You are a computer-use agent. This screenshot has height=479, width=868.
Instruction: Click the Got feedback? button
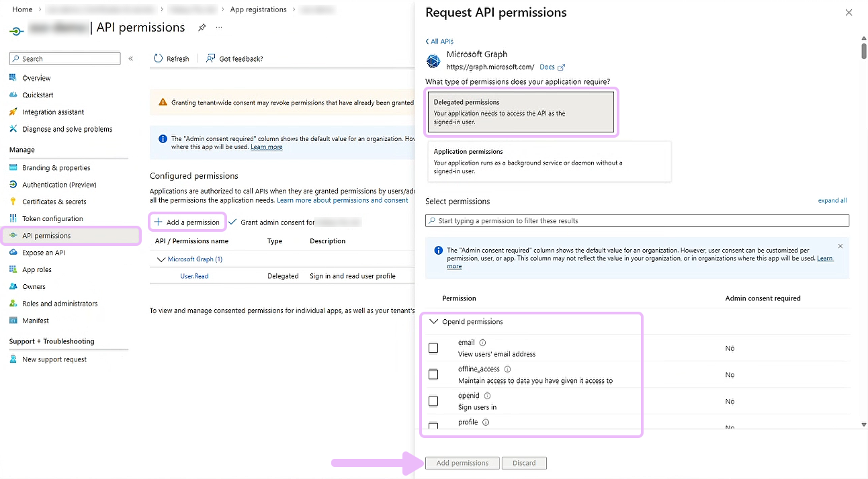(234, 58)
